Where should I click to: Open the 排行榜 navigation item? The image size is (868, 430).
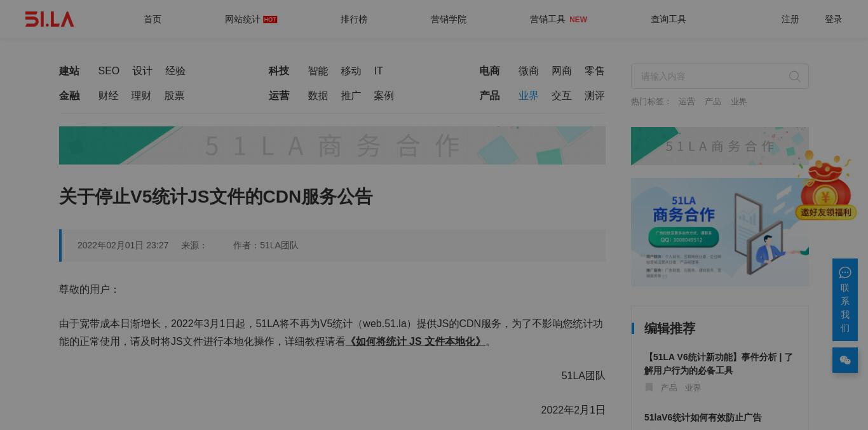click(x=354, y=19)
